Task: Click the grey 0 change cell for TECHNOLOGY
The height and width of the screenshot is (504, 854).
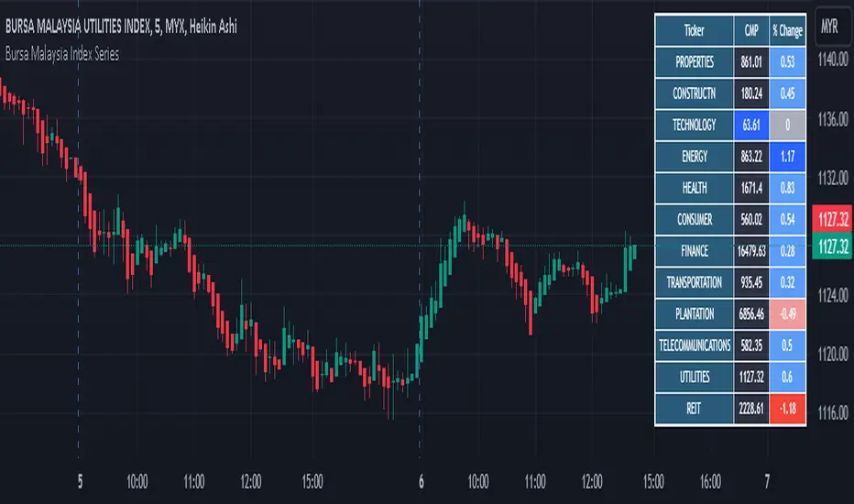Action: (x=787, y=126)
